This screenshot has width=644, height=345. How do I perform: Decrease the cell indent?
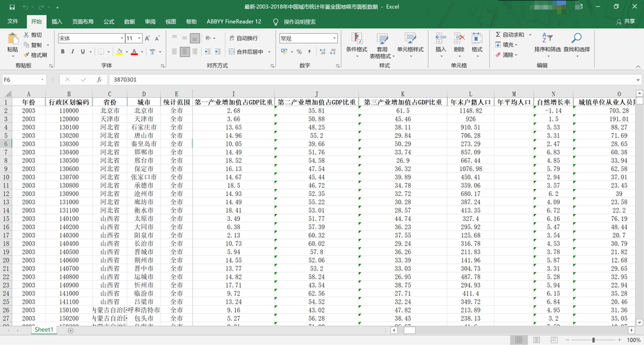(x=208, y=52)
